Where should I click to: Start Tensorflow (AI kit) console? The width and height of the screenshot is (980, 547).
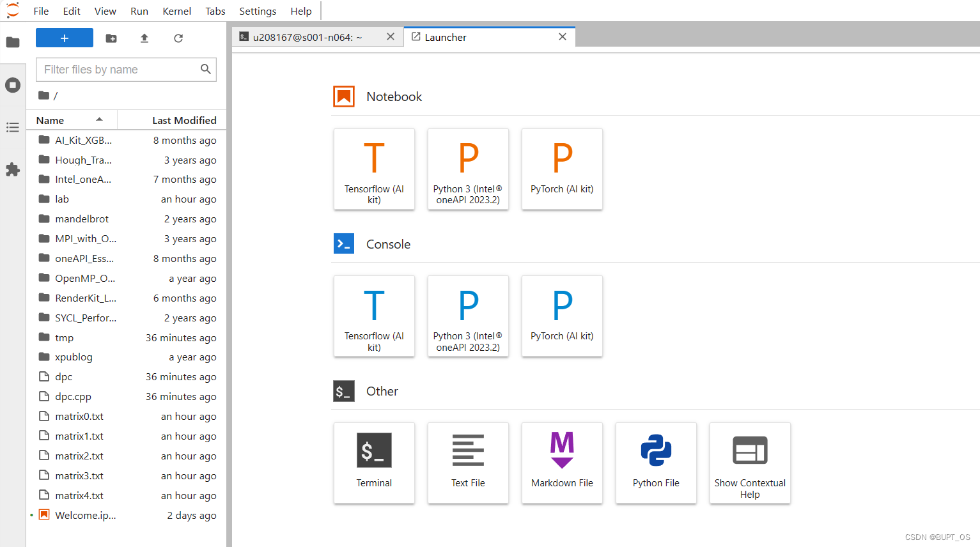coord(374,316)
